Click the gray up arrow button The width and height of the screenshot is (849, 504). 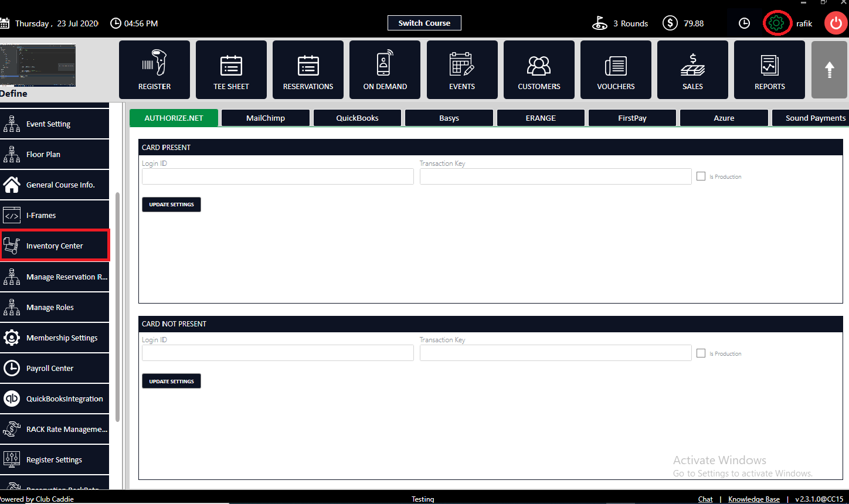pos(829,70)
